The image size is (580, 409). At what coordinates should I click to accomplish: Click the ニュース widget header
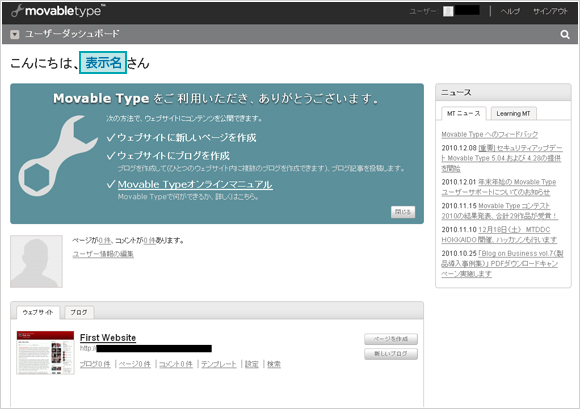click(503, 92)
